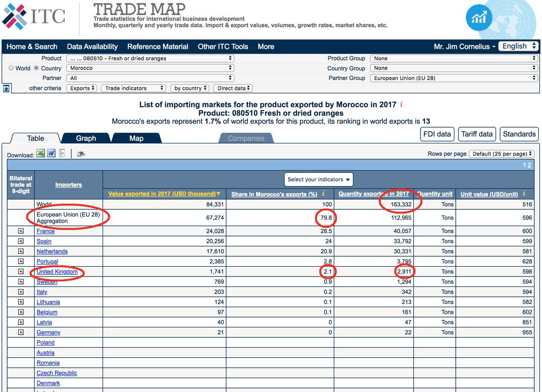The height and width of the screenshot is (392, 542).
Task: Switch to the Graph tab
Action: coord(86,138)
